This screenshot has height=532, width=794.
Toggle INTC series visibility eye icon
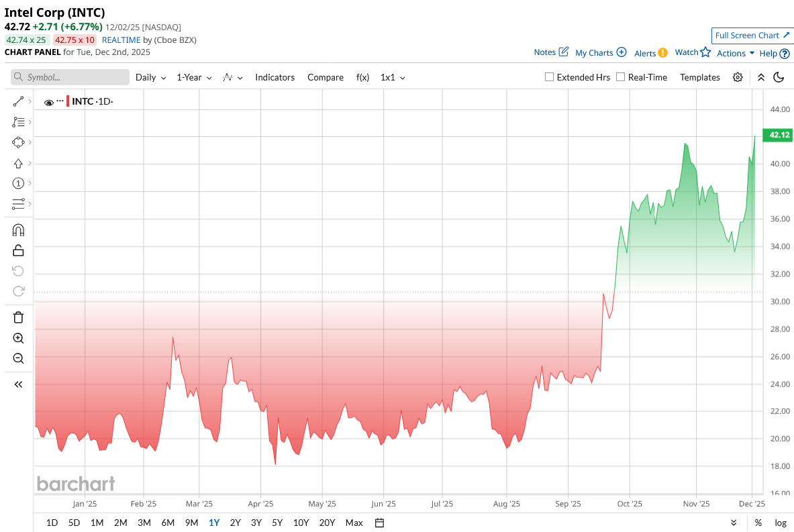click(x=48, y=102)
